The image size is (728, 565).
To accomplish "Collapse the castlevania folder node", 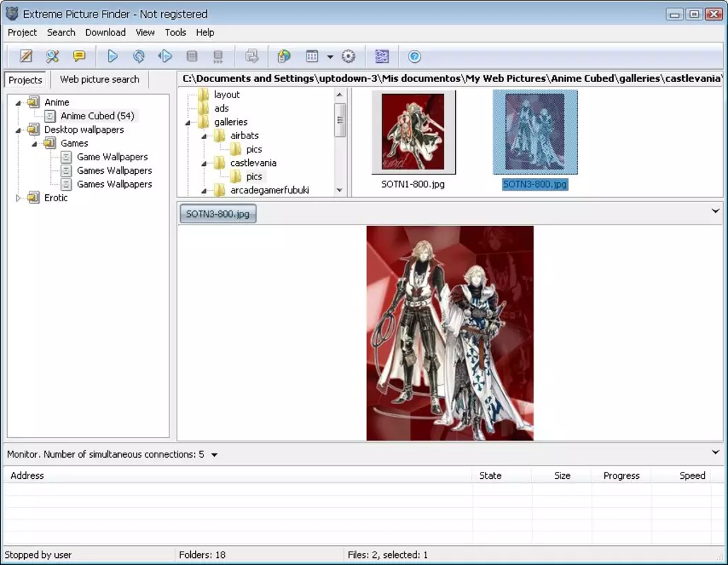I will pos(204,163).
